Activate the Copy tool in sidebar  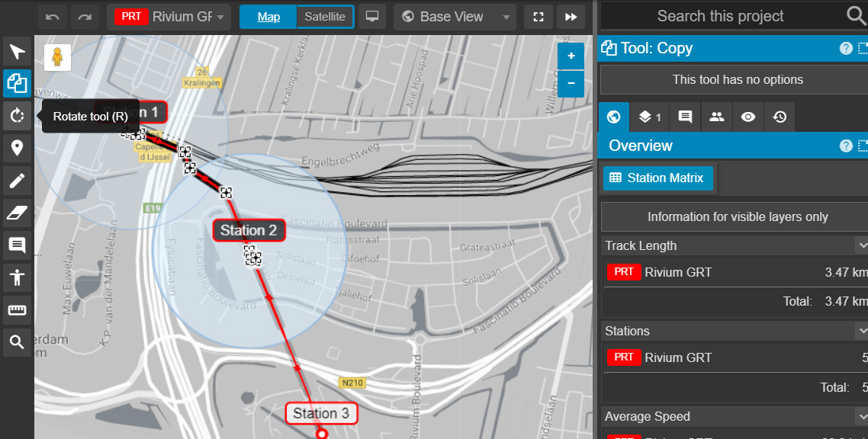click(x=17, y=84)
